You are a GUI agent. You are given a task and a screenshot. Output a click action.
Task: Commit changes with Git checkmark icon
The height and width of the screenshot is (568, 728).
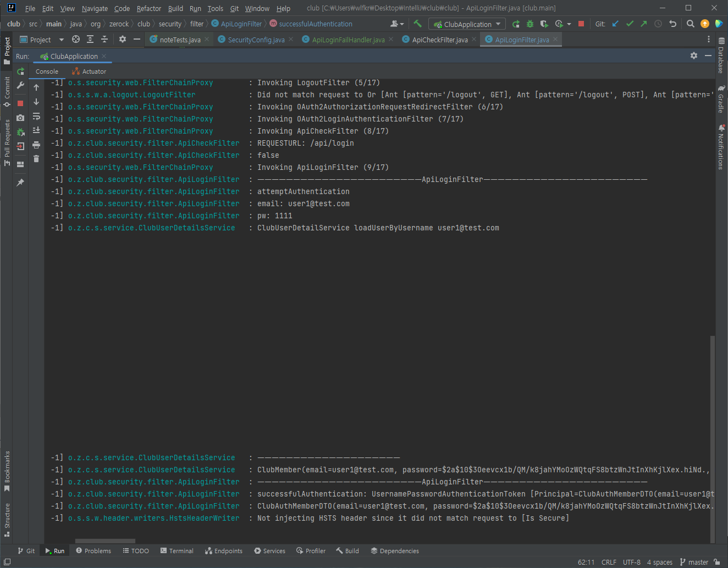click(x=630, y=24)
